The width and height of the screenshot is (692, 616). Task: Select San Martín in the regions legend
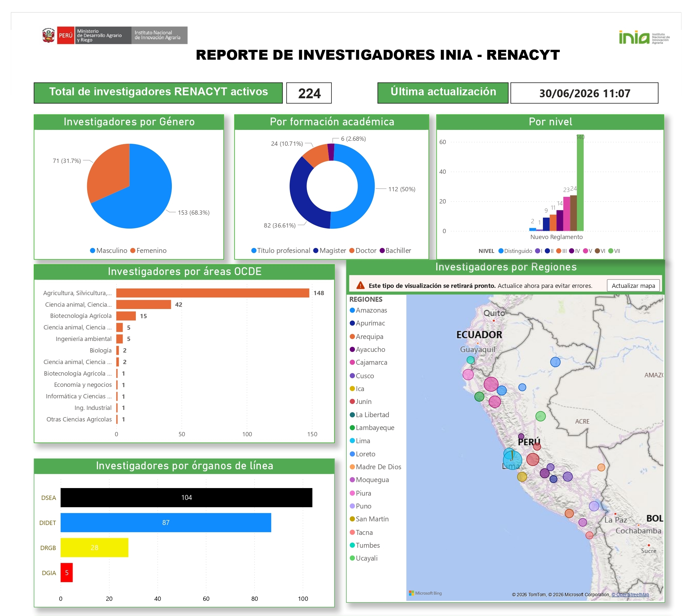[369, 519]
